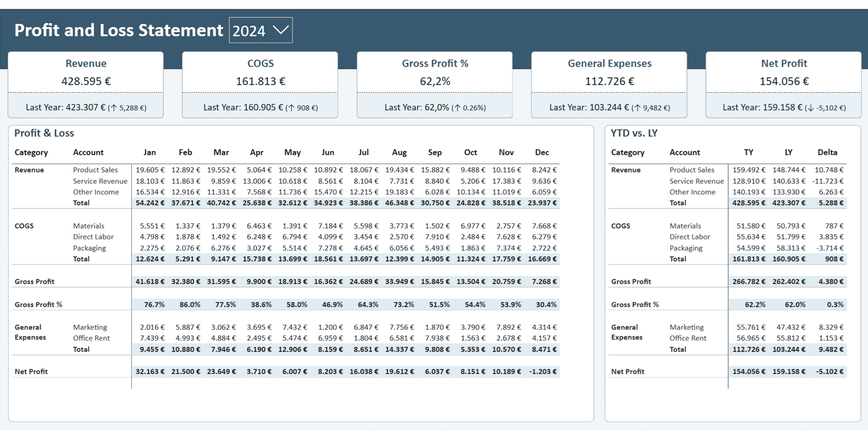Select Product Sales row in Profit & Loss
This screenshot has width=868, height=431.
click(x=286, y=170)
